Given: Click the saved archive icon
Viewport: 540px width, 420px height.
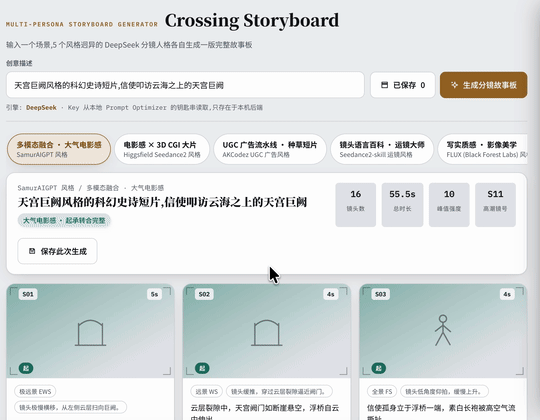Looking at the screenshot, I should pyautogui.click(x=384, y=85).
